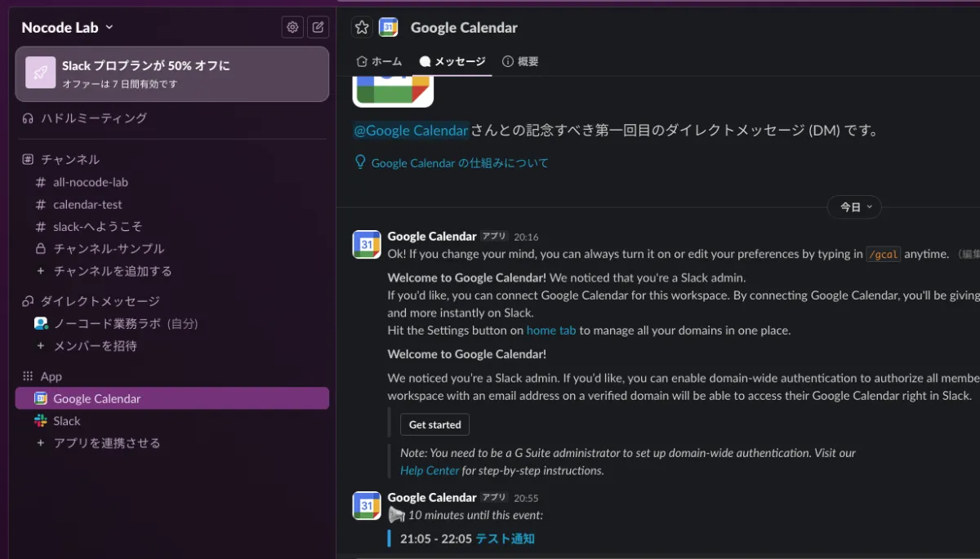
Task: Click Slack logo icon in App list
Action: [41, 420]
